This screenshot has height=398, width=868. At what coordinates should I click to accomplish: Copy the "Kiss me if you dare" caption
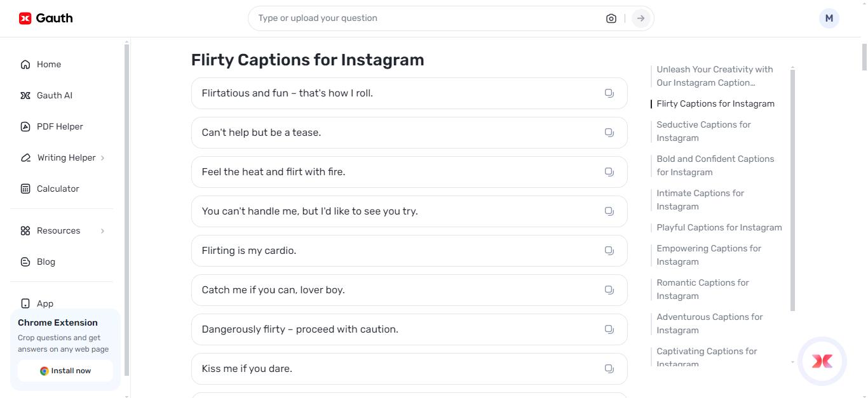tap(609, 368)
